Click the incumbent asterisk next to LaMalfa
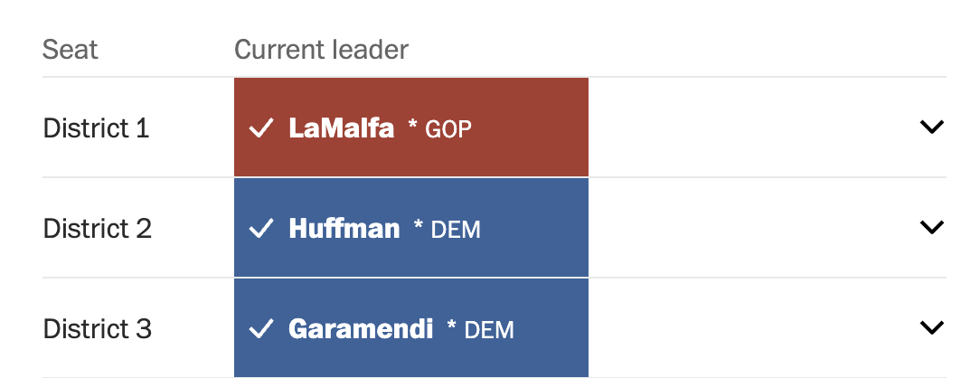Image resolution: width=980 pixels, height=378 pixels. tap(412, 124)
